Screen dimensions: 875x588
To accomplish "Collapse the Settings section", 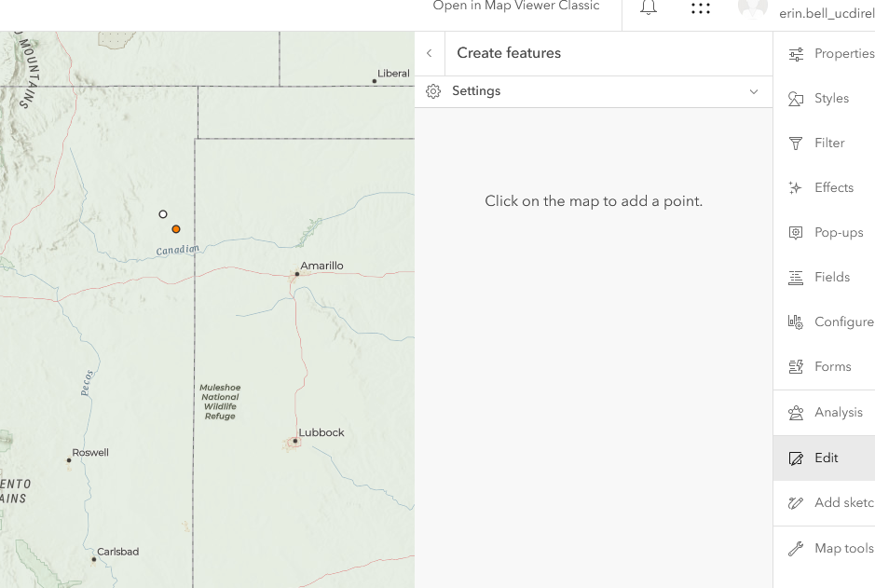I will point(754,91).
